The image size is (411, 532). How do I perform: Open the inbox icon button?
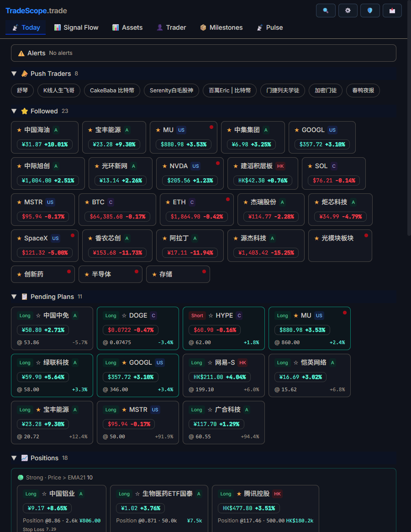point(392,11)
